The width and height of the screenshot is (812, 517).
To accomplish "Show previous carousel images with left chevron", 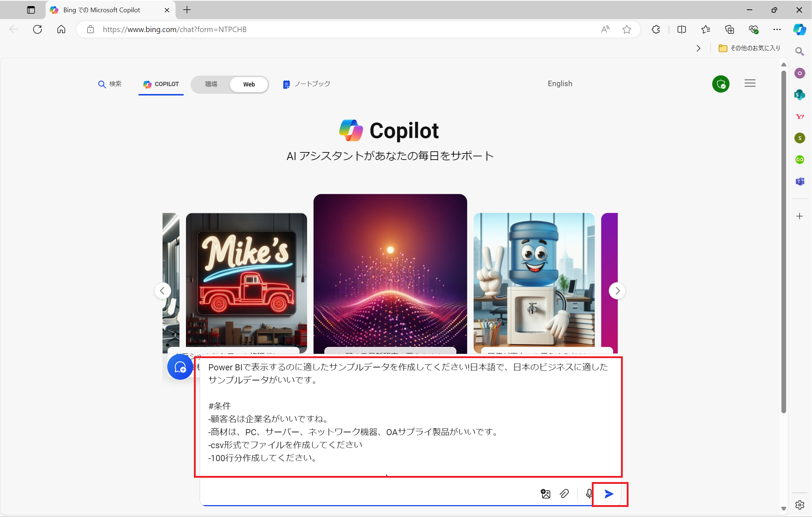I will tap(163, 290).
